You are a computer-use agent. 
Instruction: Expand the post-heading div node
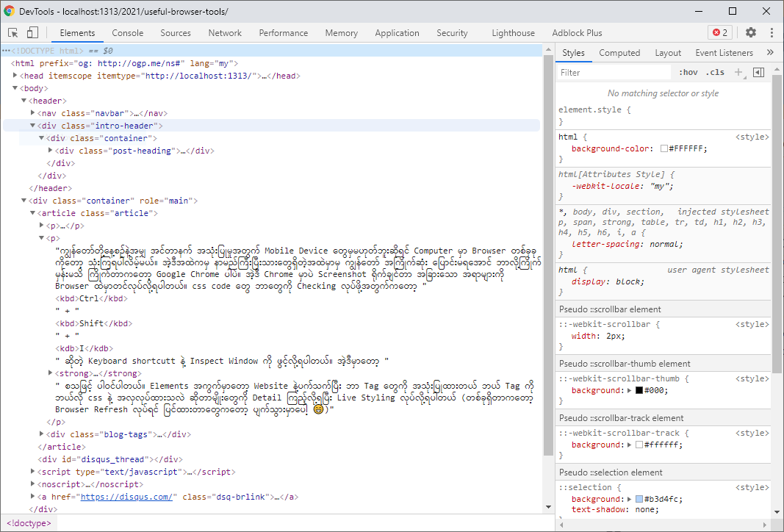click(50, 151)
